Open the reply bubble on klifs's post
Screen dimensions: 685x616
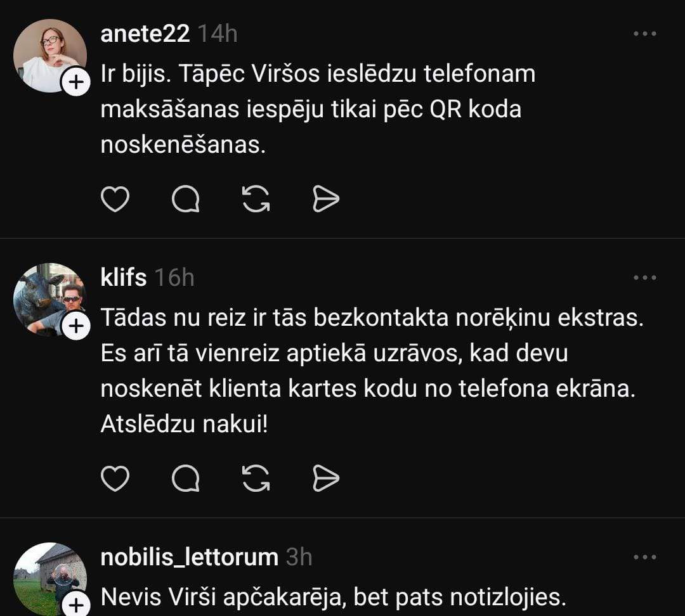[186, 478]
